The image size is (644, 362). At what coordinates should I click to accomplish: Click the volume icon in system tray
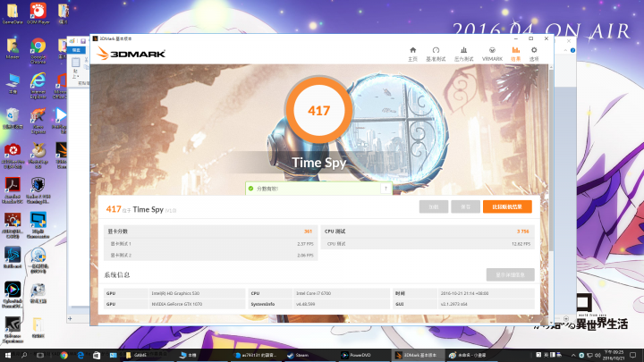597,355
